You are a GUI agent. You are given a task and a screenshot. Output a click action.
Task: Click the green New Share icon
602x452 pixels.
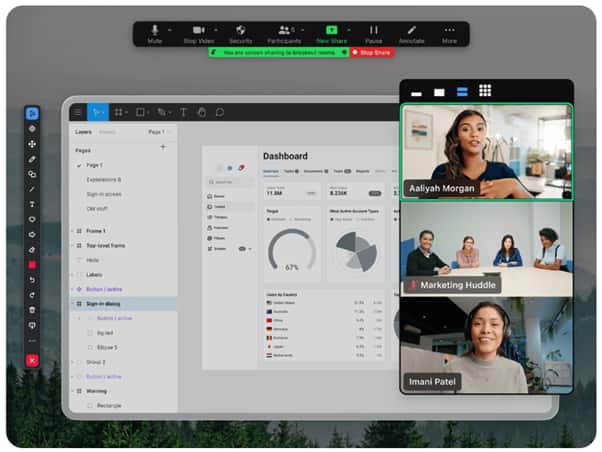331,30
